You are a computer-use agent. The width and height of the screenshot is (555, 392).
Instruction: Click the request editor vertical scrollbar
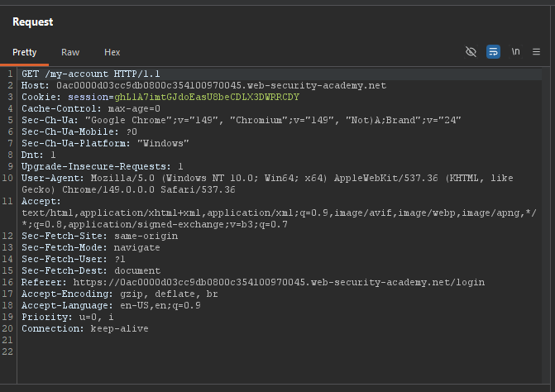click(x=546, y=226)
